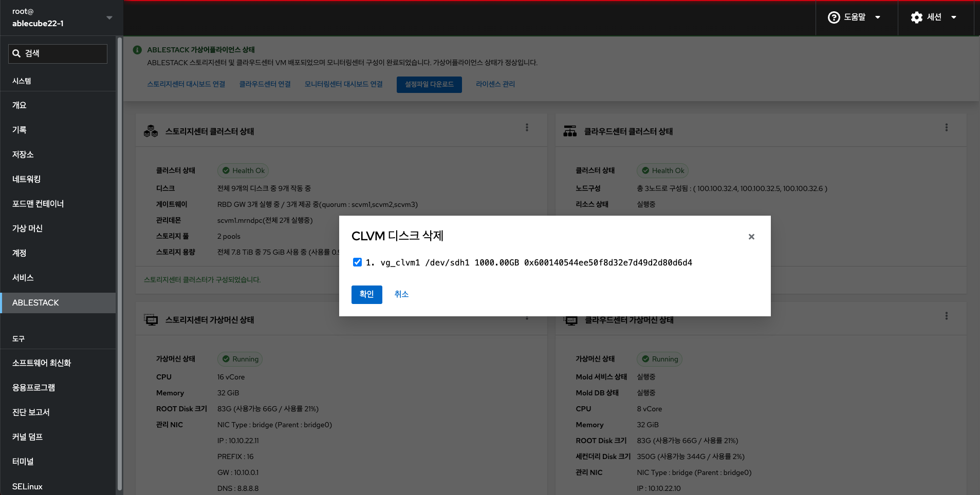Open the 세션 session dropdown
980x495 pixels.
pos(934,17)
